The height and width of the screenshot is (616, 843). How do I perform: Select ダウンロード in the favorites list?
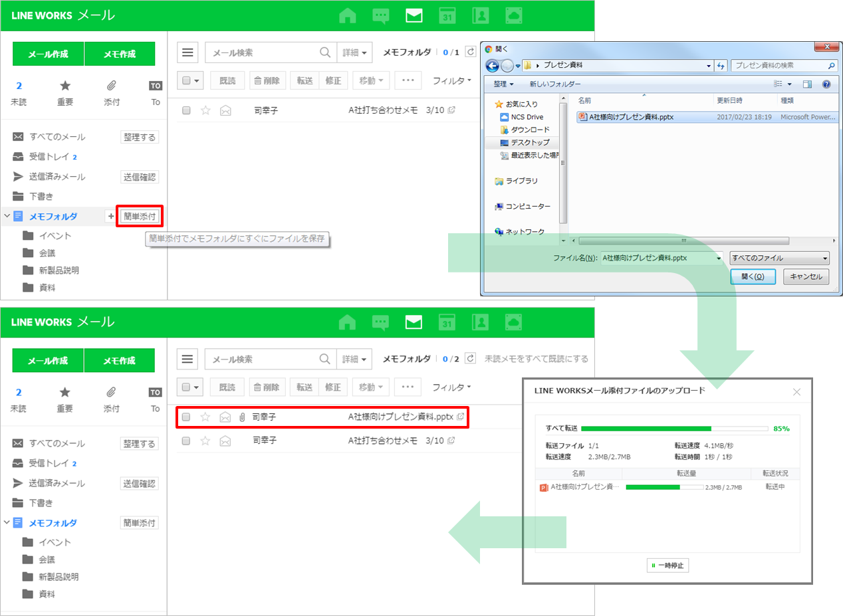[x=530, y=130]
